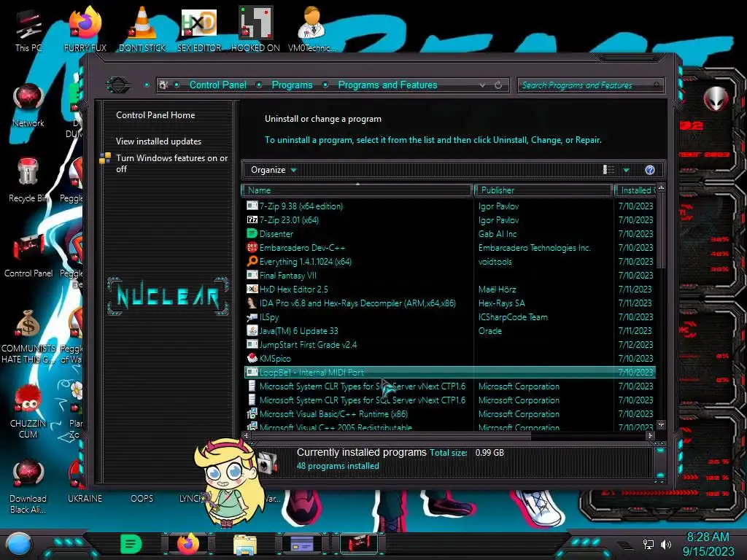This screenshot has width=747, height=560.
Task: Select Everything 1.4.1.1024 (x64)
Action: click(450, 262)
